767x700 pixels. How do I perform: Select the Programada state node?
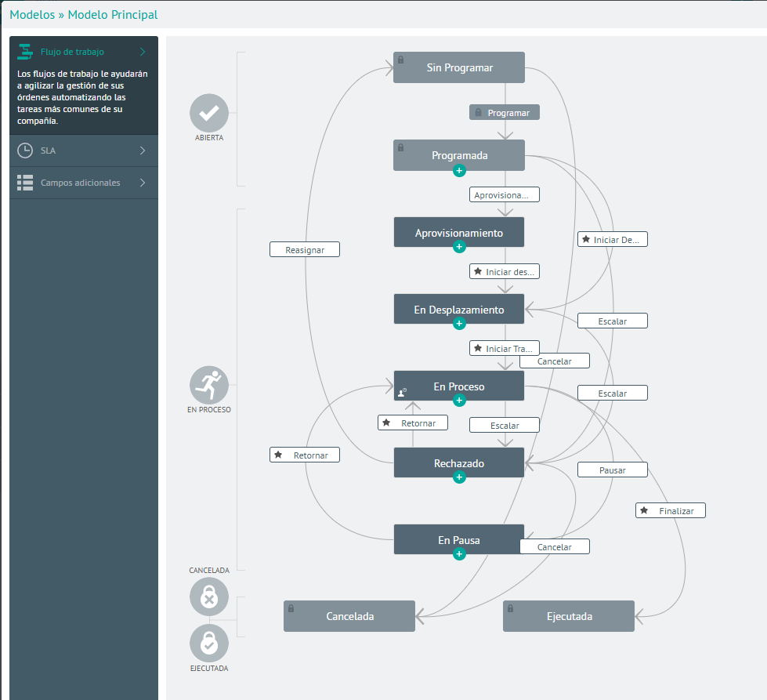point(459,155)
